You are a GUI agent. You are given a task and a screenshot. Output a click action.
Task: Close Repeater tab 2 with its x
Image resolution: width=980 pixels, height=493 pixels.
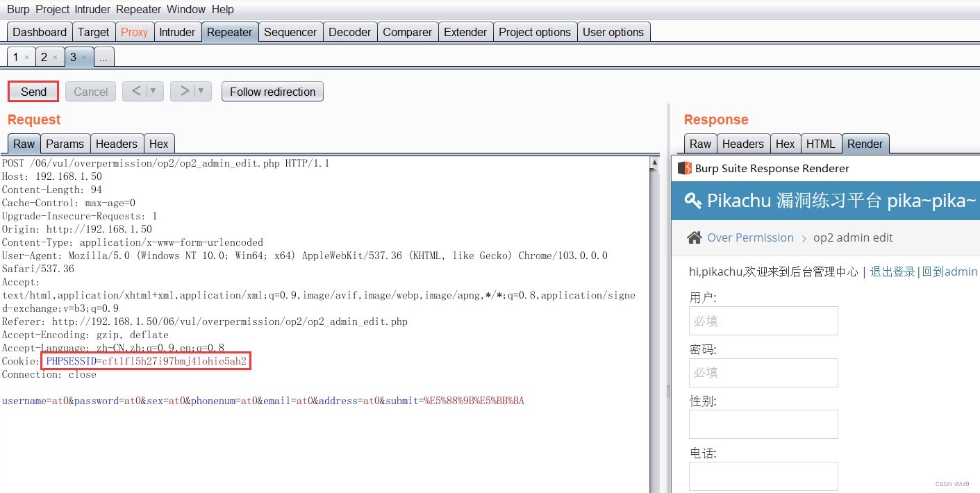(x=55, y=58)
